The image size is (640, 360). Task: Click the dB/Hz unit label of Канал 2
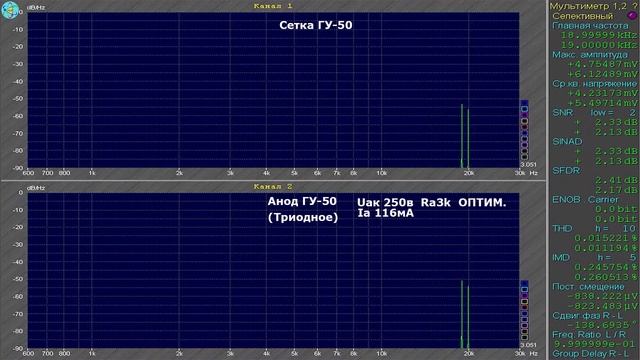click(36, 188)
